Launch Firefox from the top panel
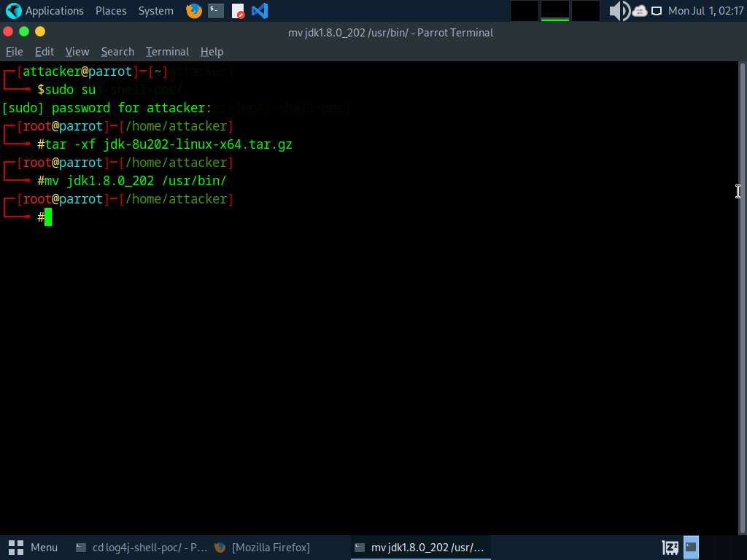This screenshot has height=560, width=747. 193,11
